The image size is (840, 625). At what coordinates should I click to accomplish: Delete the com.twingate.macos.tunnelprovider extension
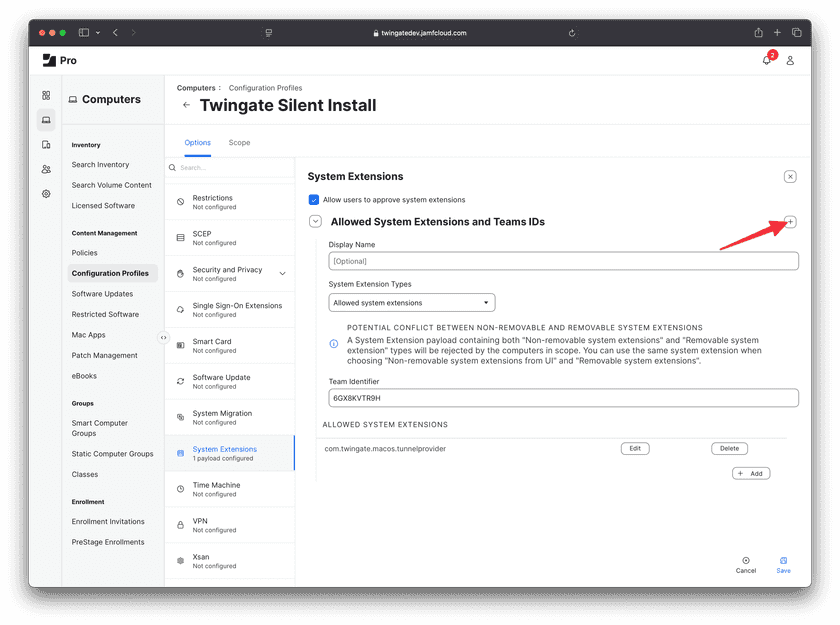click(x=729, y=449)
